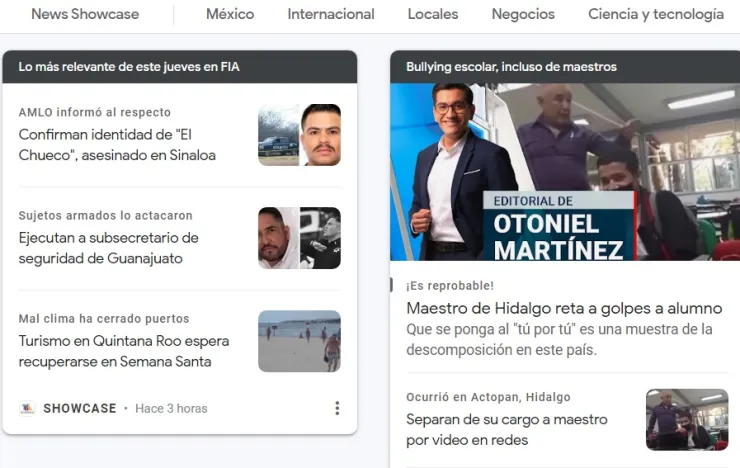Click the Showcase publisher logo icon
The height and width of the screenshot is (468, 740).
coord(27,408)
